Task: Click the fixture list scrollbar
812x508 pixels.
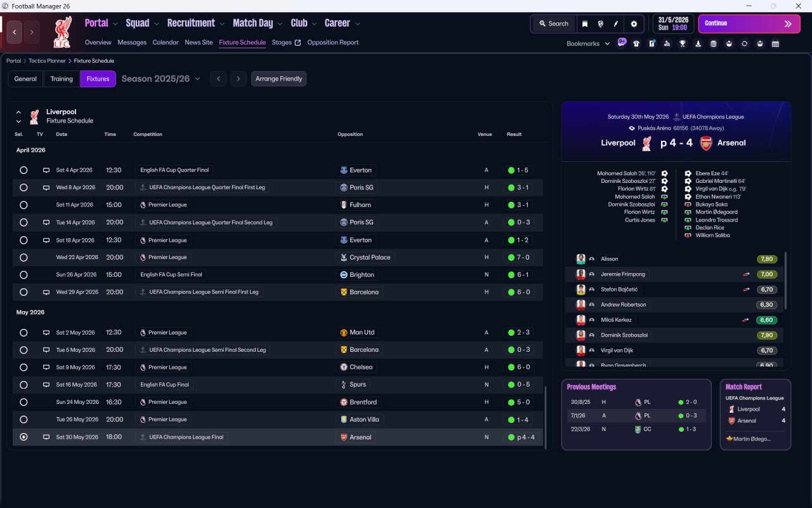Action: [x=545, y=417]
